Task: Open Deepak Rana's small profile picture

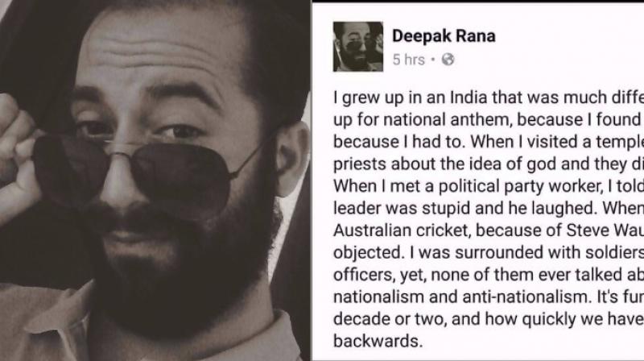Action: pyautogui.click(x=357, y=47)
